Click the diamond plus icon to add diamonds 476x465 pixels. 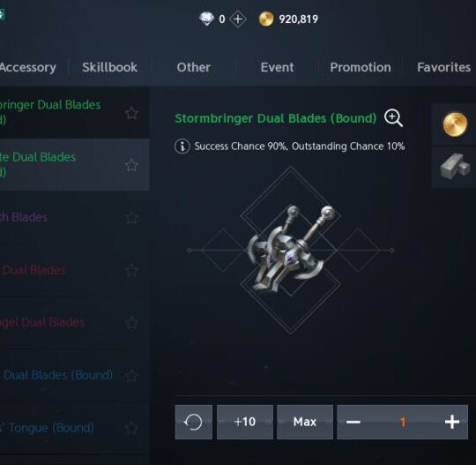(238, 19)
